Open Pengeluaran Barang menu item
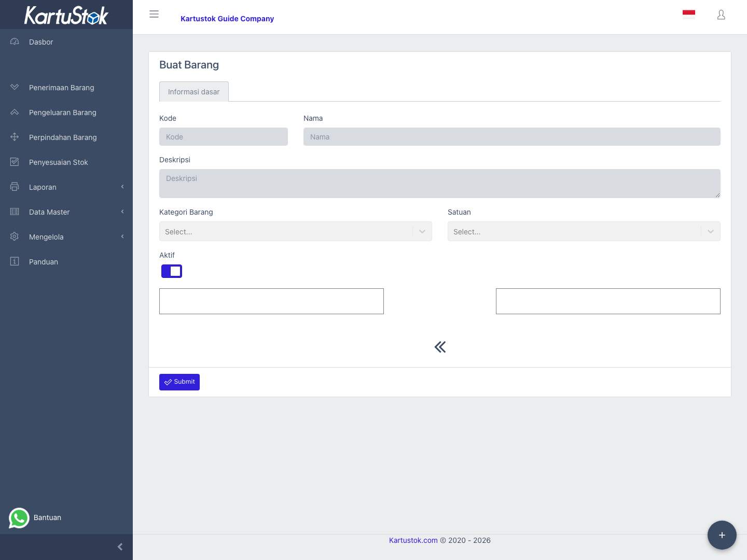747x560 pixels. click(66, 113)
